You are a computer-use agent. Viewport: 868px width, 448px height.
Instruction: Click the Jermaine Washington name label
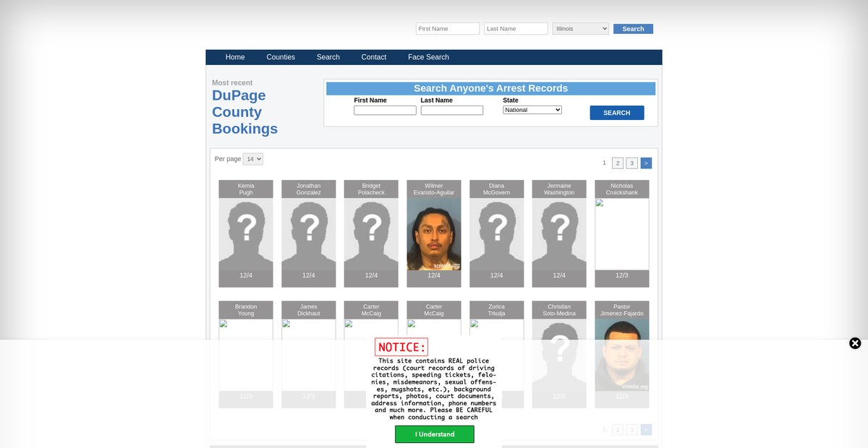click(x=559, y=189)
